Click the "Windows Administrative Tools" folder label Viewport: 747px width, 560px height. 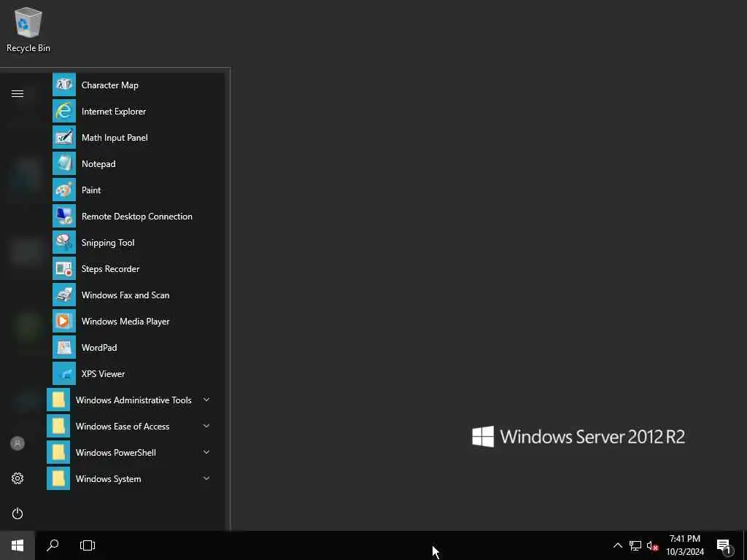pyautogui.click(x=134, y=400)
